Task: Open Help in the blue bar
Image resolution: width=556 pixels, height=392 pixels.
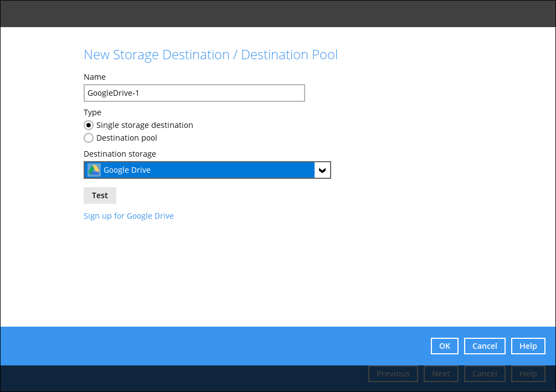Action: [528, 346]
